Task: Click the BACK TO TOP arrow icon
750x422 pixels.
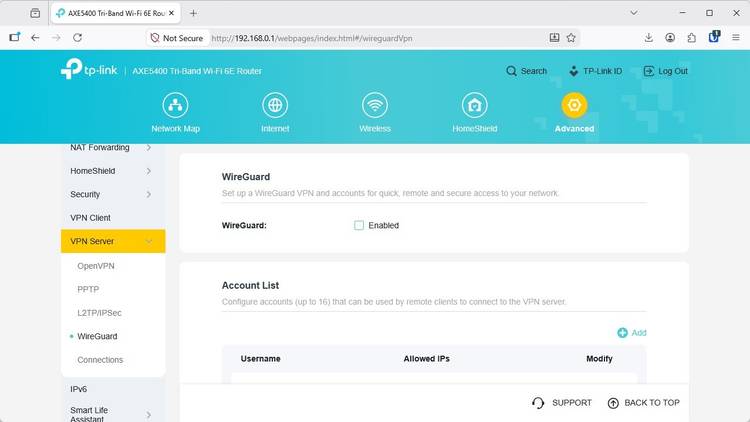Action: (613, 403)
